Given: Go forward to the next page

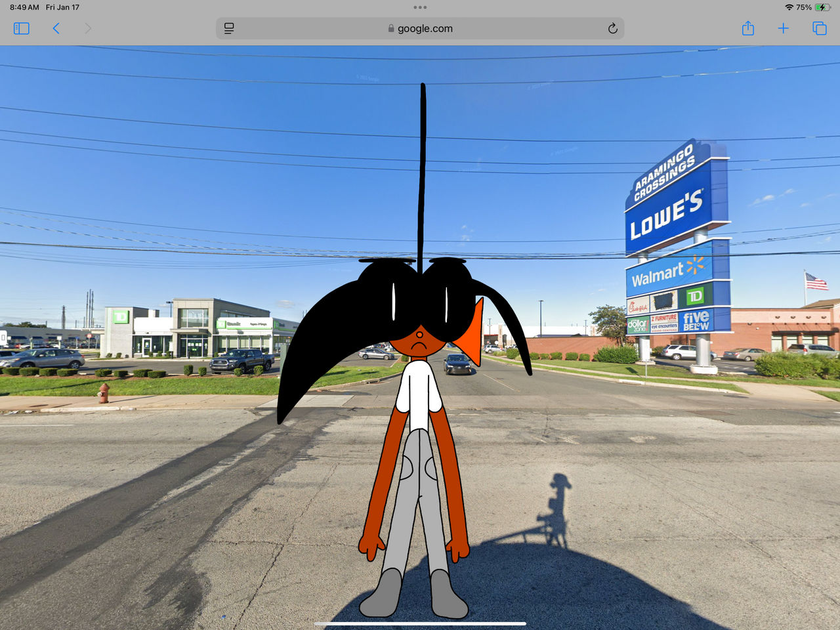Looking at the screenshot, I should tap(88, 28).
